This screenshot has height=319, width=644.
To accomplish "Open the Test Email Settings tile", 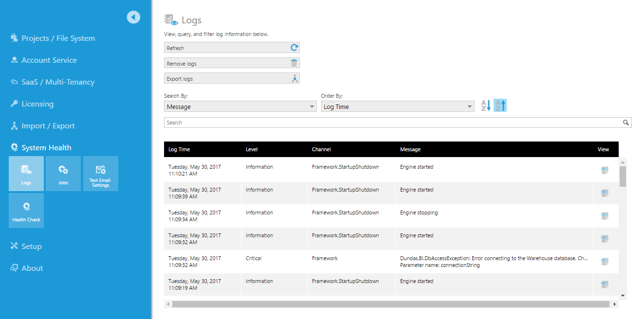I will pyautogui.click(x=100, y=174).
